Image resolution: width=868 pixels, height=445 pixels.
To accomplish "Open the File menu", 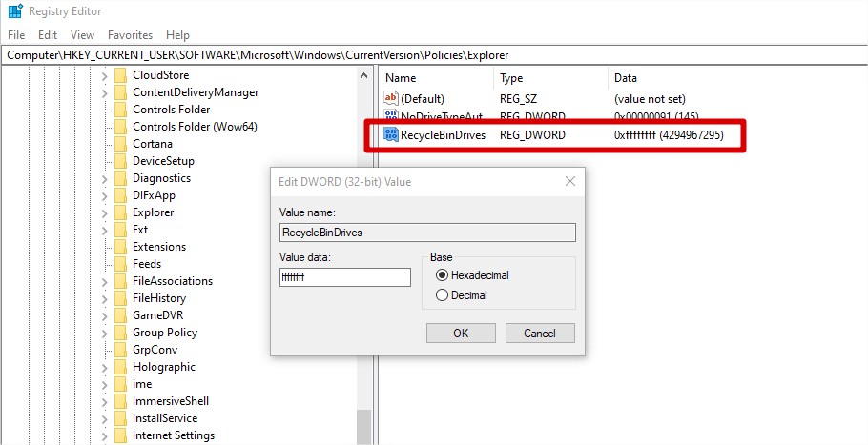I will click(16, 35).
